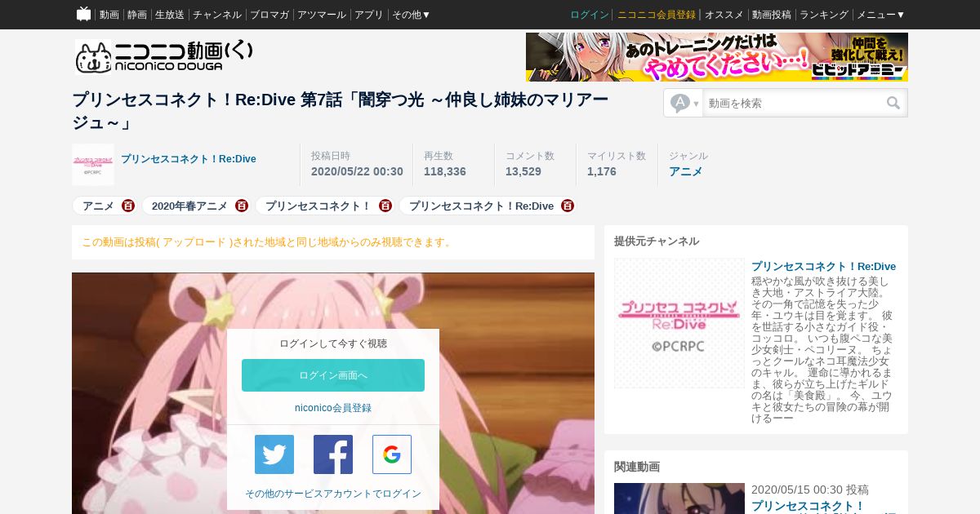Select the アニメ tag
This screenshot has width=980, height=514.
[98, 206]
